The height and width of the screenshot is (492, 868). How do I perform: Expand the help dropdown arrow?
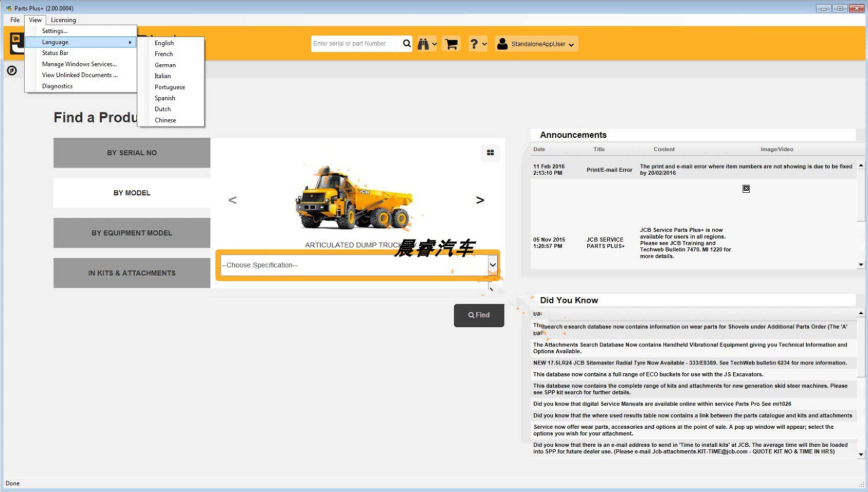click(484, 44)
